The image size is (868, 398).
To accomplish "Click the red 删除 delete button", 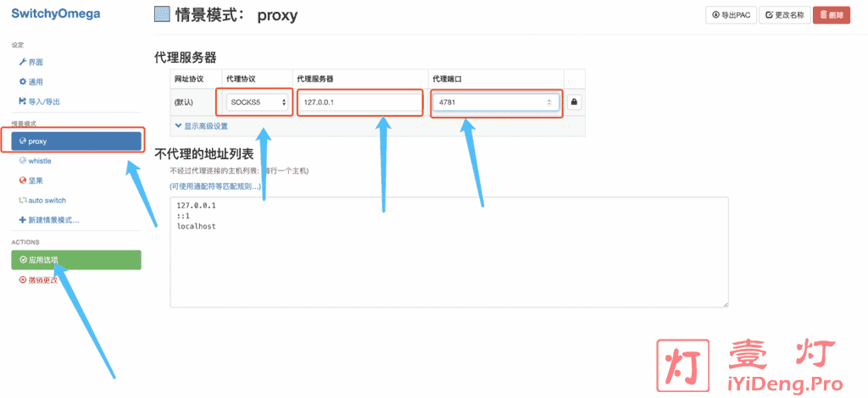I will (x=832, y=15).
